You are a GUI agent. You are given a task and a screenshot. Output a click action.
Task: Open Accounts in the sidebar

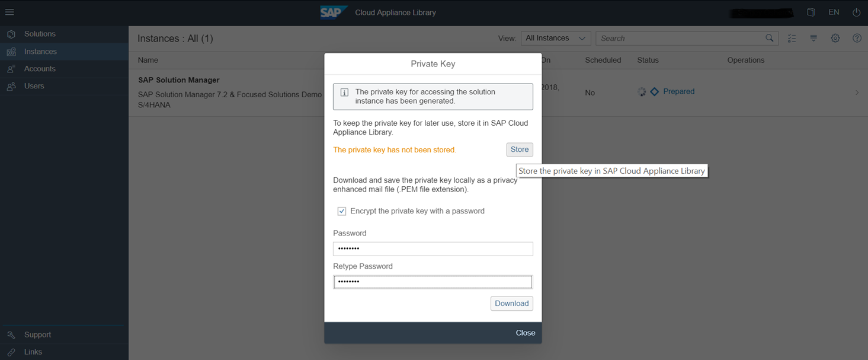point(40,69)
